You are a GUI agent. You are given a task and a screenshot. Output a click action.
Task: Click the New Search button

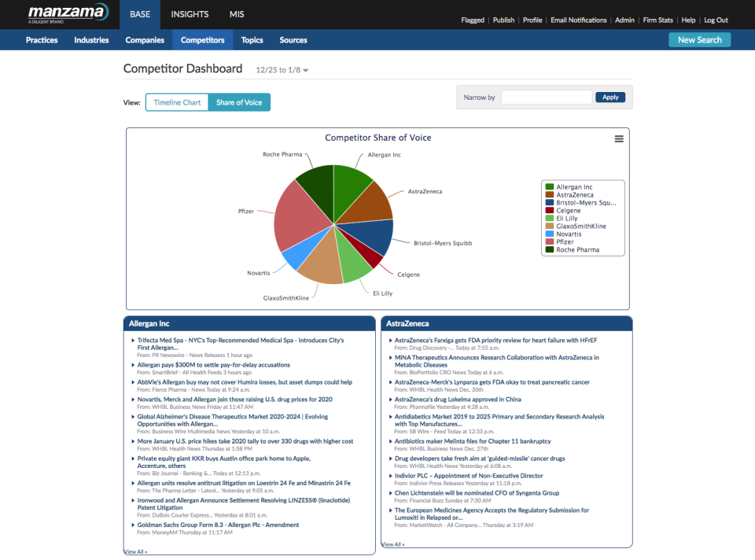click(699, 39)
